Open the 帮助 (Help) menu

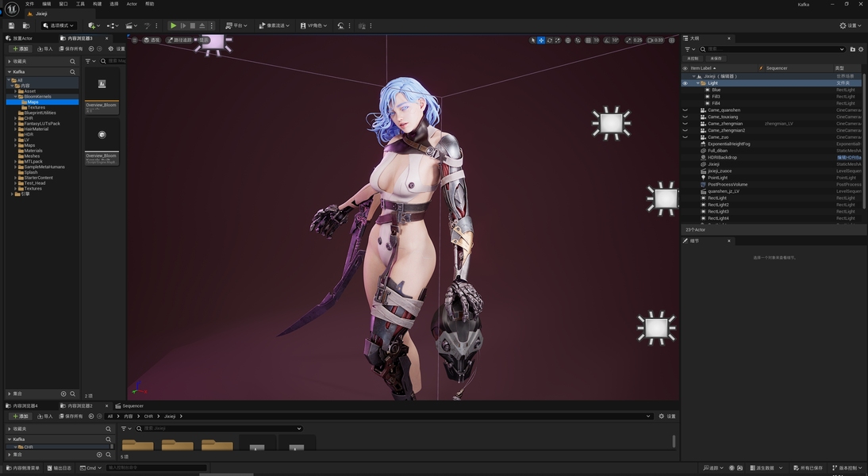[x=149, y=4]
